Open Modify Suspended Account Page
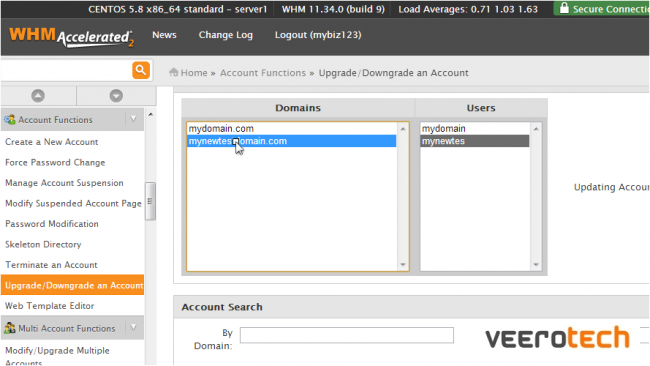Screen dimensions: 650x366 (x=73, y=203)
